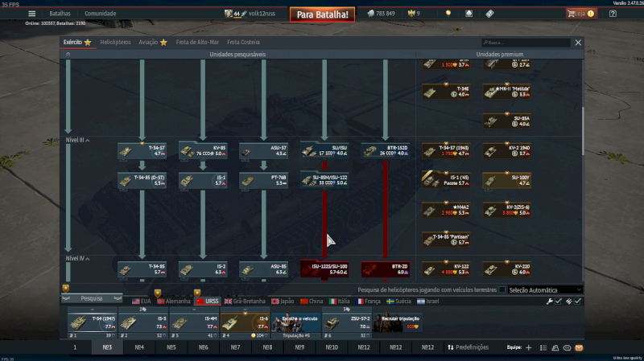
Task: Collapse the research tree header arrow
Action: coord(68,54)
